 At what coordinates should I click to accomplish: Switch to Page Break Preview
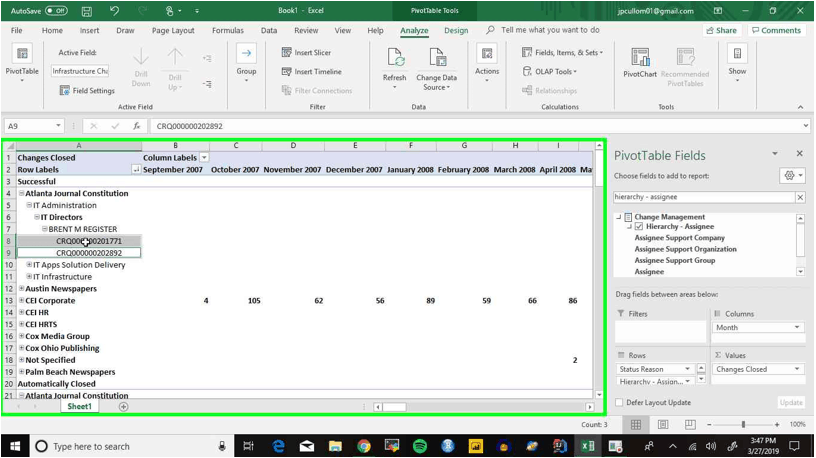click(690, 425)
